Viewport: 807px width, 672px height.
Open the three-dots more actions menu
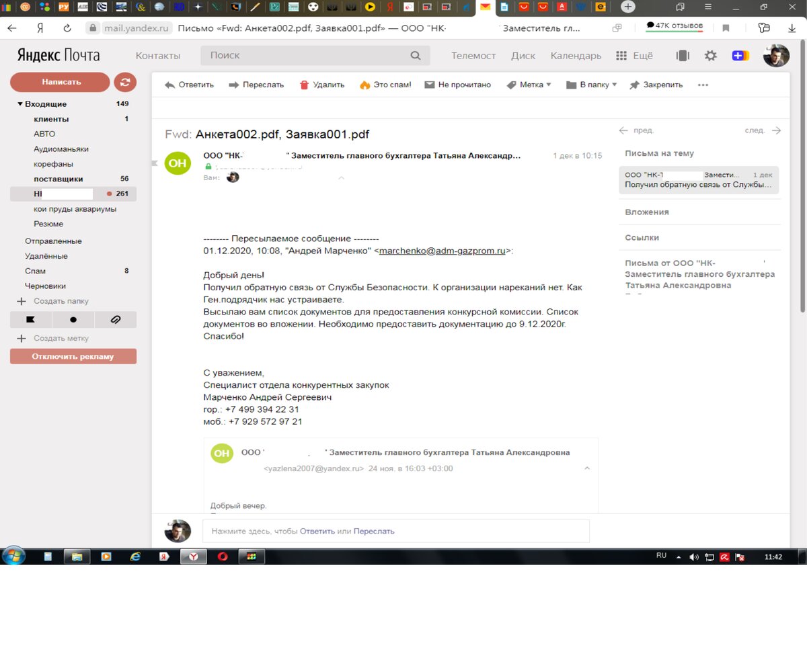(703, 85)
